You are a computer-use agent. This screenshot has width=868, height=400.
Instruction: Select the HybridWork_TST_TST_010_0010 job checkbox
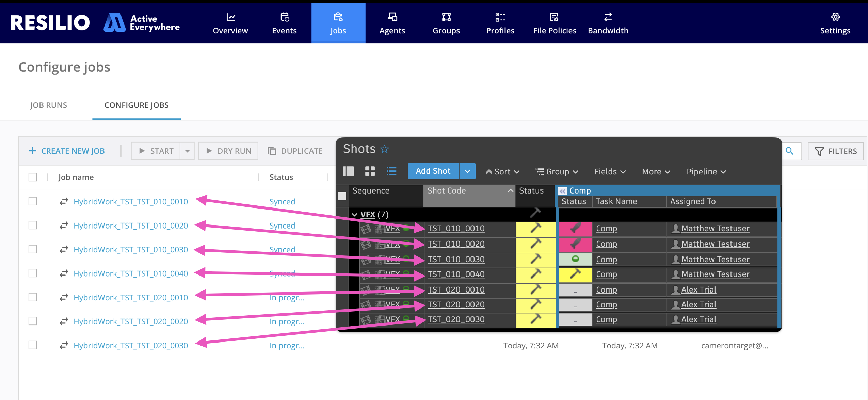pos(33,201)
